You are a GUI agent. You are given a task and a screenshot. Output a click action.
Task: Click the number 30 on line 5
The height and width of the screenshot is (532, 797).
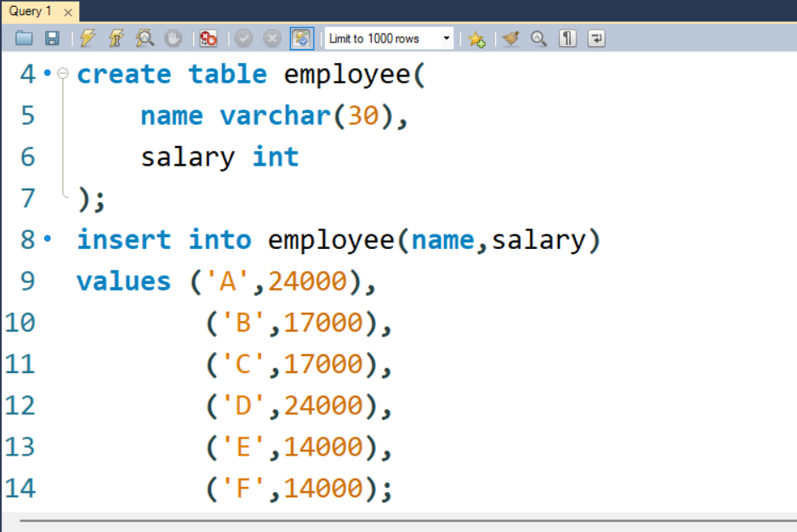coord(363,116)
